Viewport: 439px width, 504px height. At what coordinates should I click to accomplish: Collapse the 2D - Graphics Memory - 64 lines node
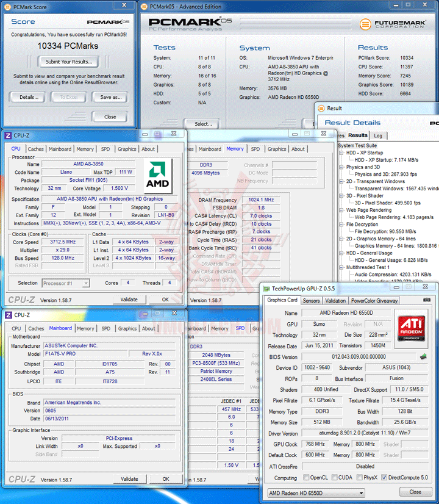pyautogui.click(x=341, y=239)
